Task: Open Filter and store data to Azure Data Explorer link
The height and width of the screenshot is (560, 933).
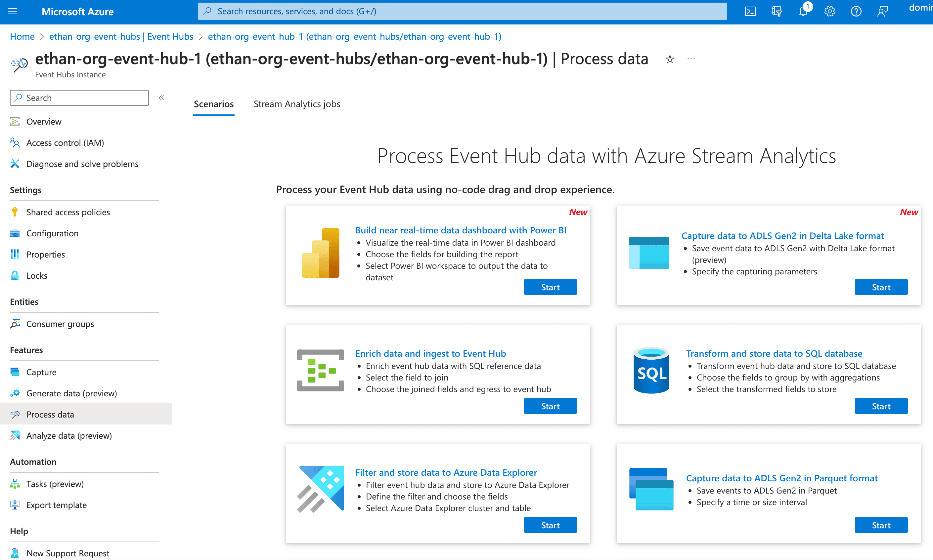Action: point(446,472)
